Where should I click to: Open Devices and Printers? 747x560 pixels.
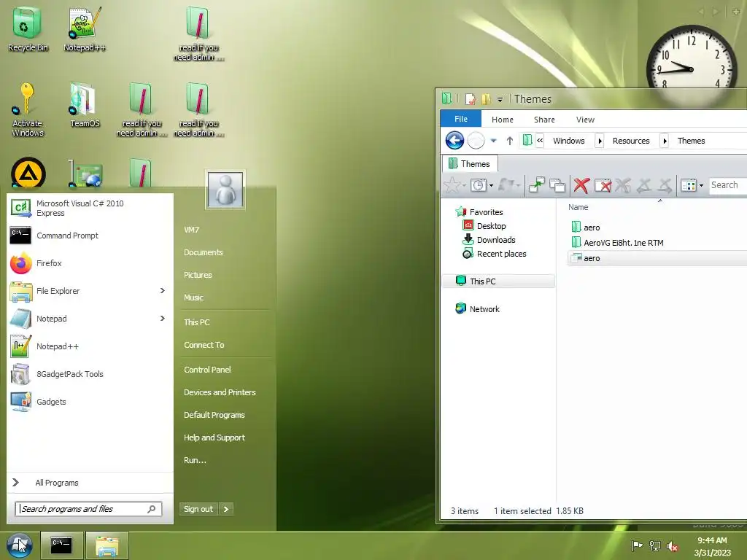tap(220, 392)
